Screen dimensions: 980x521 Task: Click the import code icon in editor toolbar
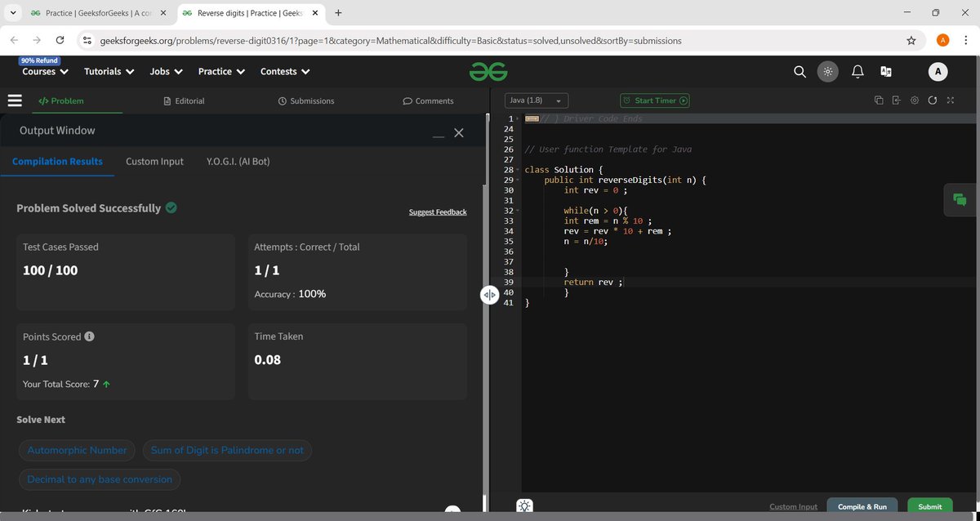click(896, 100)
